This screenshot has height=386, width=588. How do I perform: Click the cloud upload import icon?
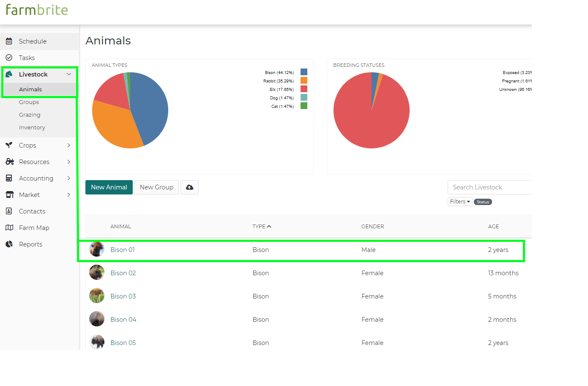(x=189, y=187)
